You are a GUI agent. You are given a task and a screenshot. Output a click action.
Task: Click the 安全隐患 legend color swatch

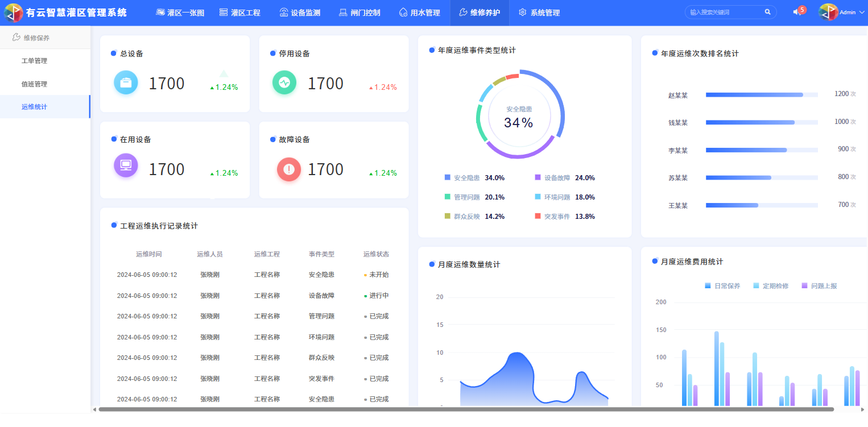coord(448,178)
